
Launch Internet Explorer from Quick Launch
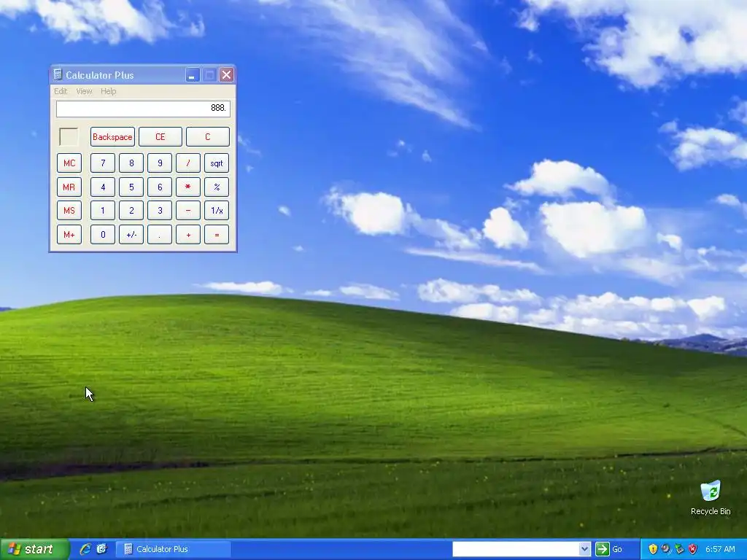point(85,549)
